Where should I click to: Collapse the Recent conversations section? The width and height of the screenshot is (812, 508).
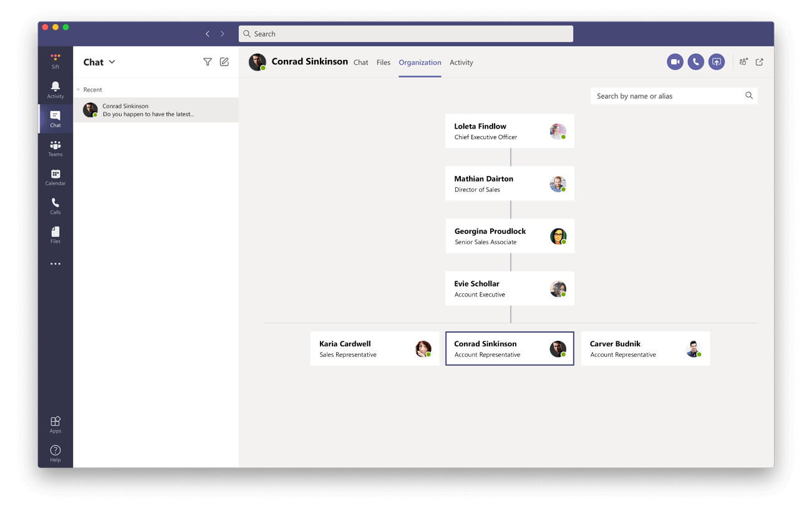coord(79,89)
